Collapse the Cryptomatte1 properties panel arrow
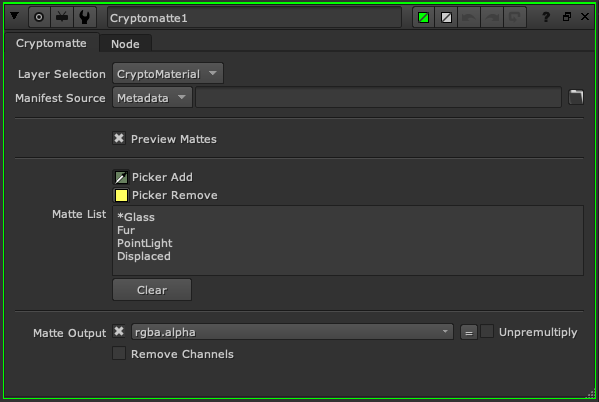The height and width of the screenshot is (402, 599). [15, 16]
